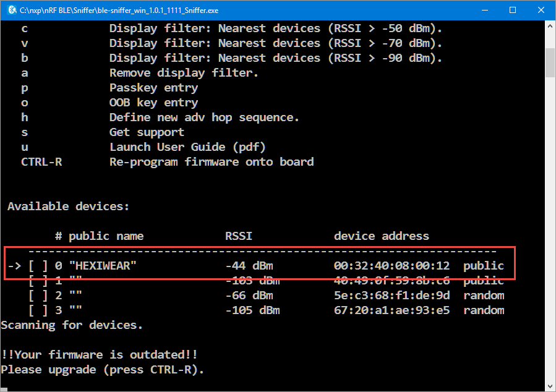Click the -66 dBm RSSI value
The width and height of the screenshot is (556, 392).
pos(249,296)
